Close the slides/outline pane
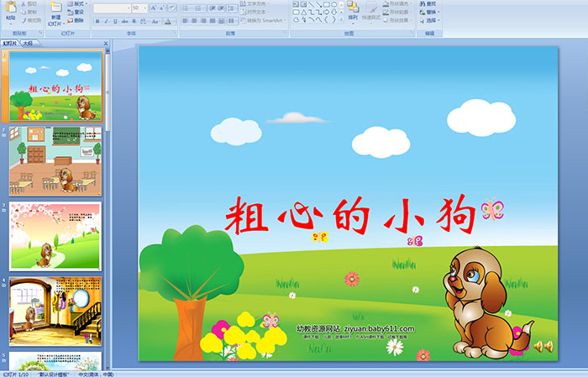Viewport: 588px width, 377px height. pos(106,44)
